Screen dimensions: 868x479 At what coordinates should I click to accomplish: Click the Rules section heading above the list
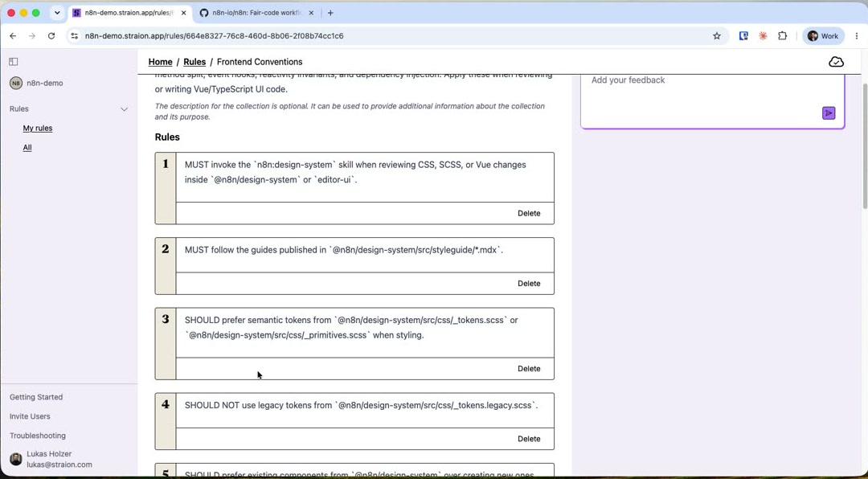point(167,137)
